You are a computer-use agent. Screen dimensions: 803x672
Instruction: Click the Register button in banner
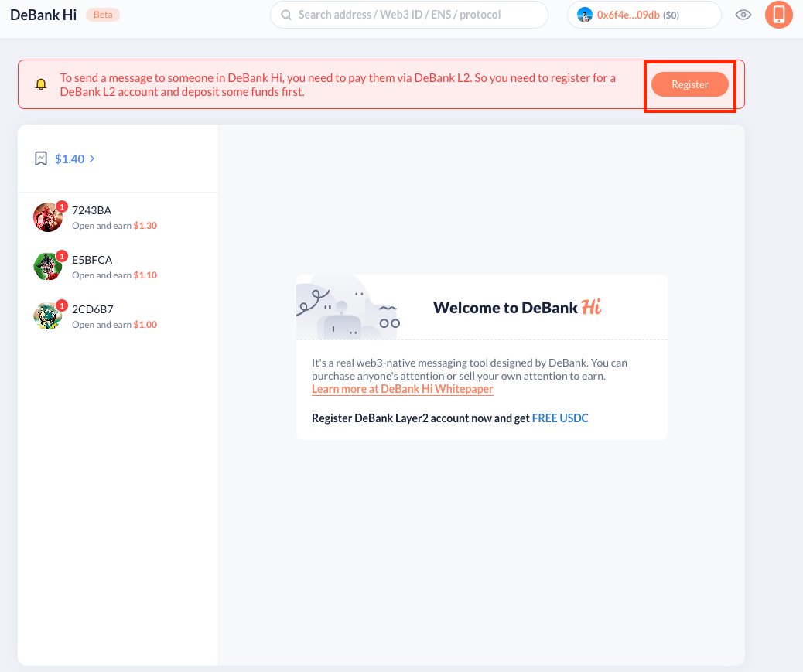click(690, 84)
